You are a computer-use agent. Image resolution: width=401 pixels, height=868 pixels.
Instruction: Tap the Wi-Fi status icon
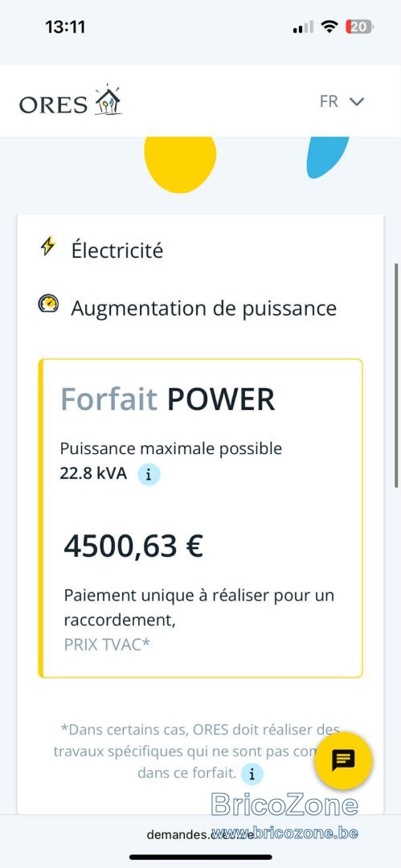click(x=329, y=27)
